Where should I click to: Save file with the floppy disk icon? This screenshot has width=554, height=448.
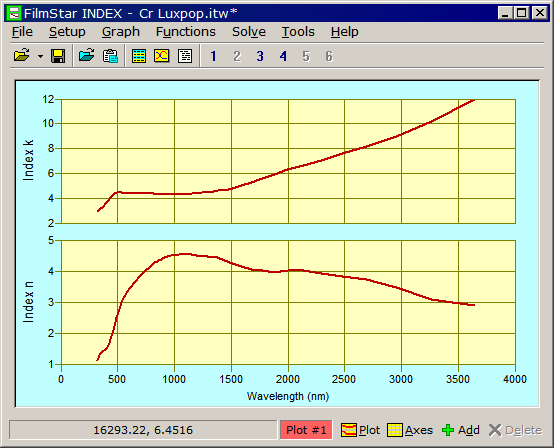coord(58,56)
